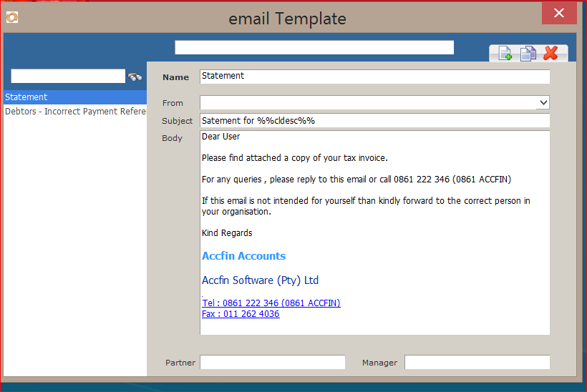Click the Tel : 0861 222 346 link
Image resolution: width=587 pixels, height=392 pixels.
271,303
